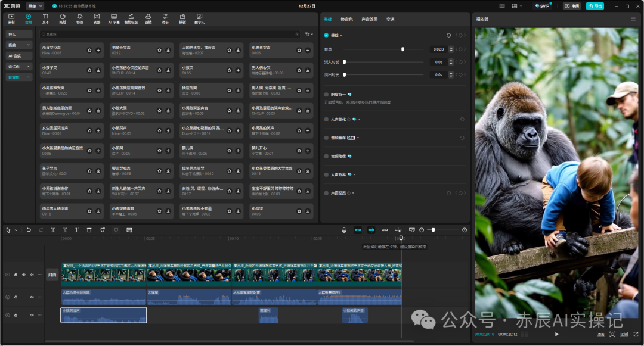Click the timeline zoom-out minus icon
Viewport: 644px width, 346px height.
tap(422, 230)
